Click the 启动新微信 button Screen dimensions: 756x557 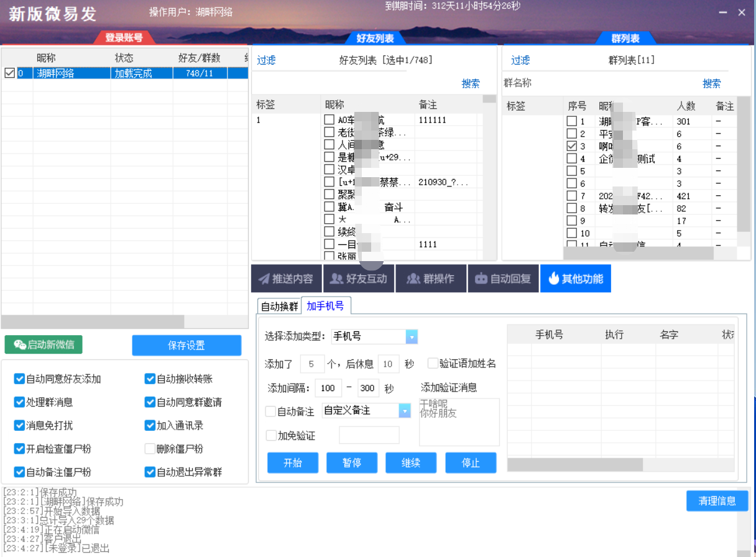(x=44, y=344)
